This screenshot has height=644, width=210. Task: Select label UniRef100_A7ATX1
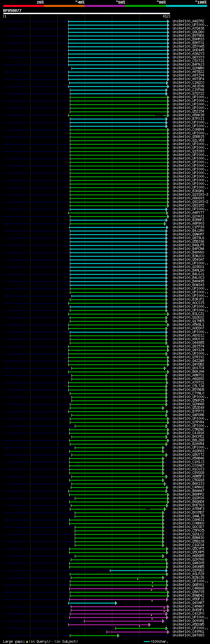[x=188, y=383]
